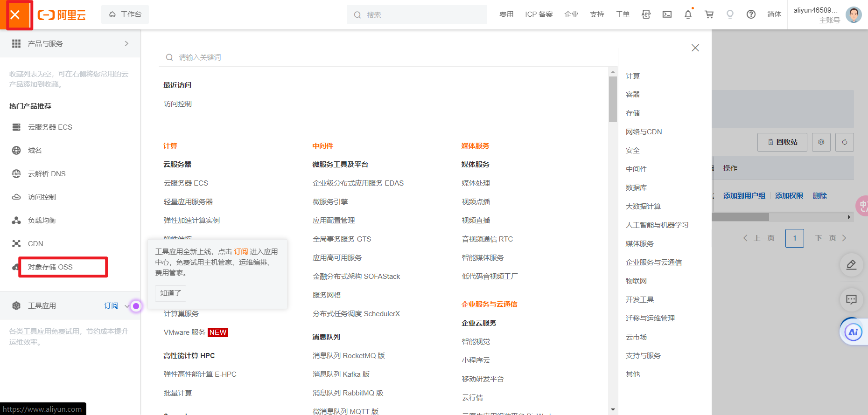Expand the 工具应用 dropdown chevron

point(127,306)
